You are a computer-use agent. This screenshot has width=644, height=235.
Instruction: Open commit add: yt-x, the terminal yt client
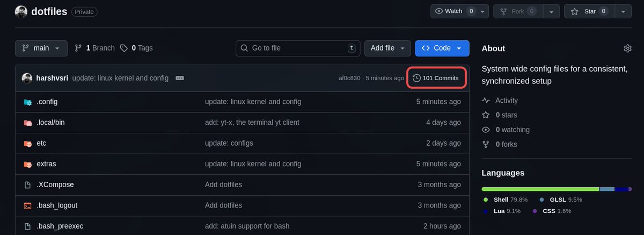tap(252, 123)
